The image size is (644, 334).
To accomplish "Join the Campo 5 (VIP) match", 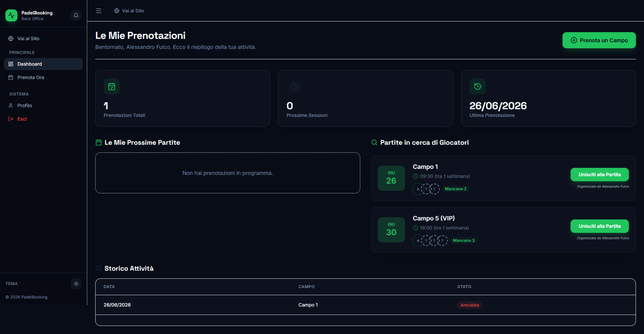I will pyautogui.click(x=600, y=226).
